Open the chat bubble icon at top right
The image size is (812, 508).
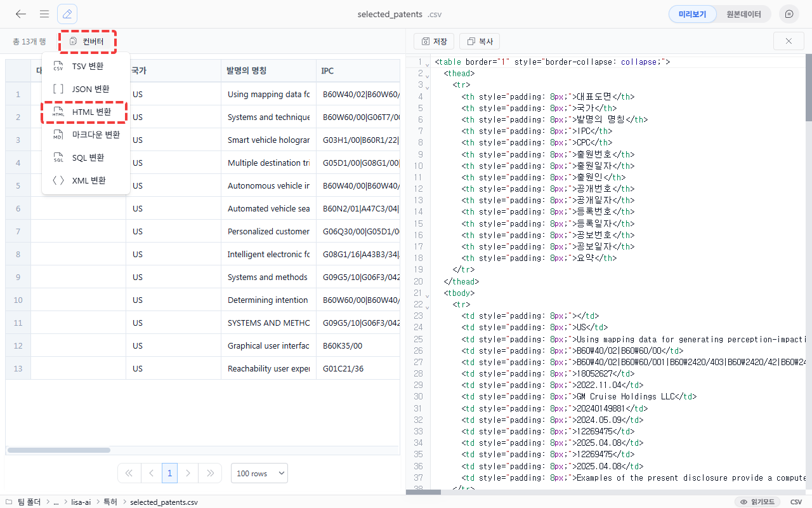click(789, 14)
